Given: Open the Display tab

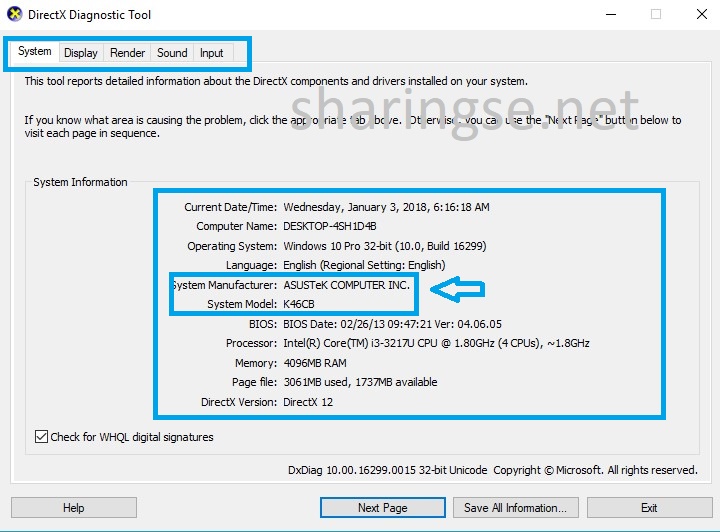Looking at the screenshot, I should [x=81, y=53].
